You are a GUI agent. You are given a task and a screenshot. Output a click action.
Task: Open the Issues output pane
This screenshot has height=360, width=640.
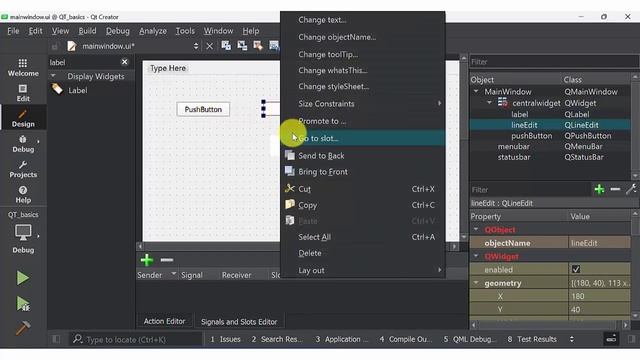[x=225, y=339]
